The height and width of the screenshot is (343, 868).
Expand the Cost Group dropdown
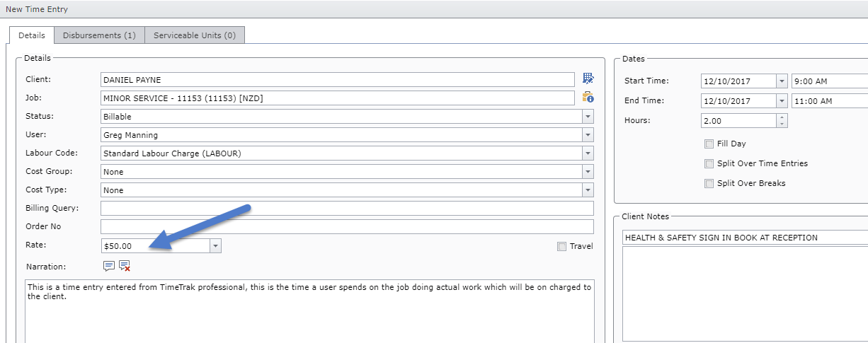point(588,171)
